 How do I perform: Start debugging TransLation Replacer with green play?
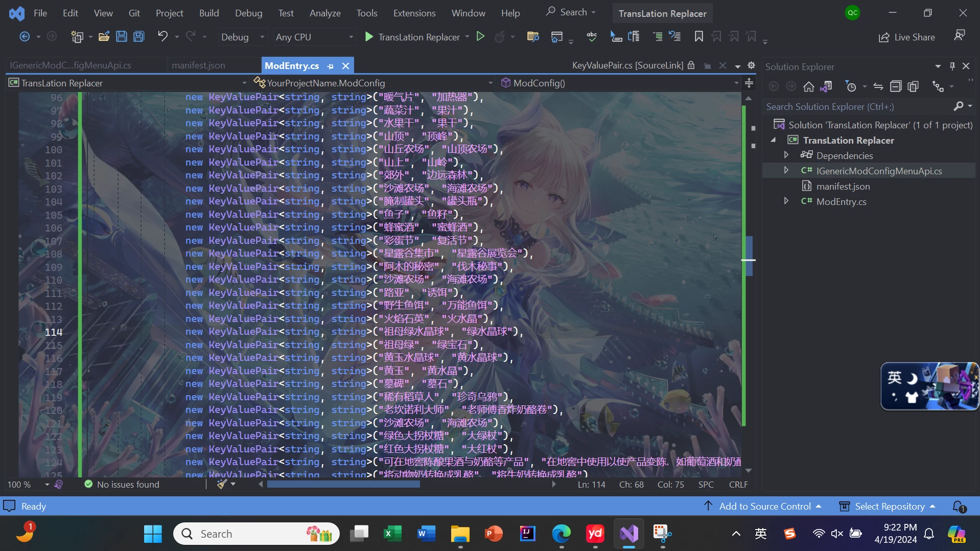tap(369, 37)
